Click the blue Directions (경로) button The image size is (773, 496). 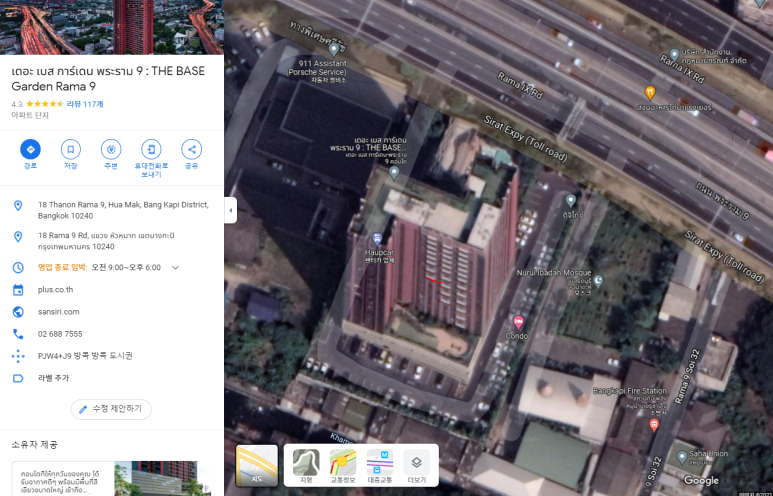point(31,149)
